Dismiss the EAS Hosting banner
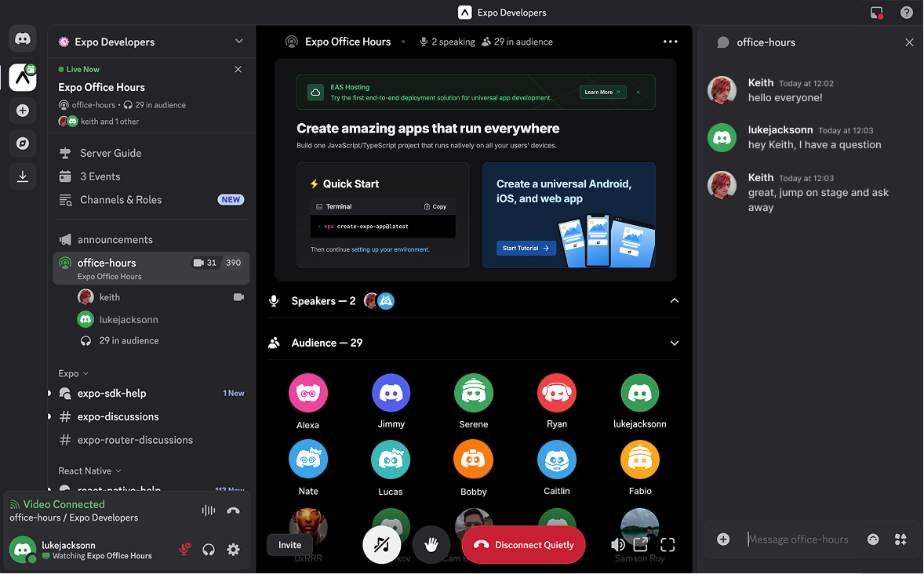The width and height of the screenshot is (924, 574). click(638, 93)
